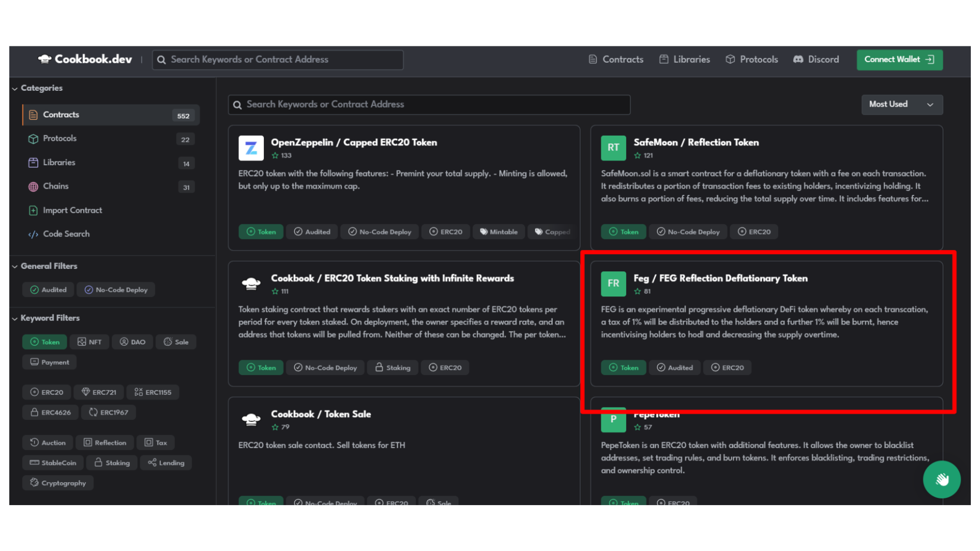980x551 pixels.
Task: Click the Protocols sidebar icon
Action: [34, 139]
